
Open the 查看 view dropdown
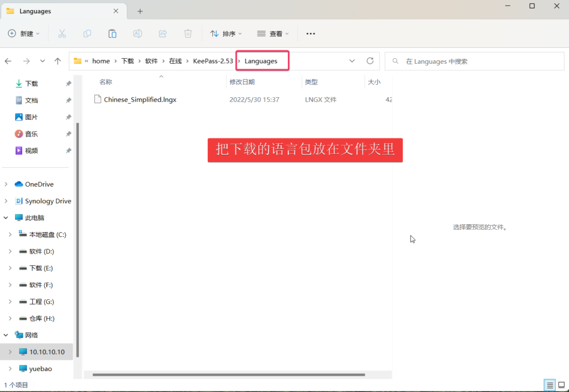coord(272,33)
